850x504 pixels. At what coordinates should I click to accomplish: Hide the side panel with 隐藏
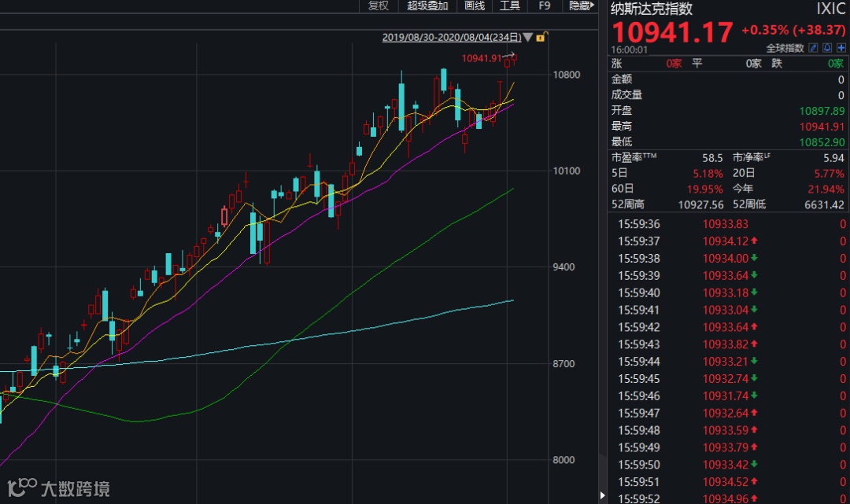coord(581,6)
